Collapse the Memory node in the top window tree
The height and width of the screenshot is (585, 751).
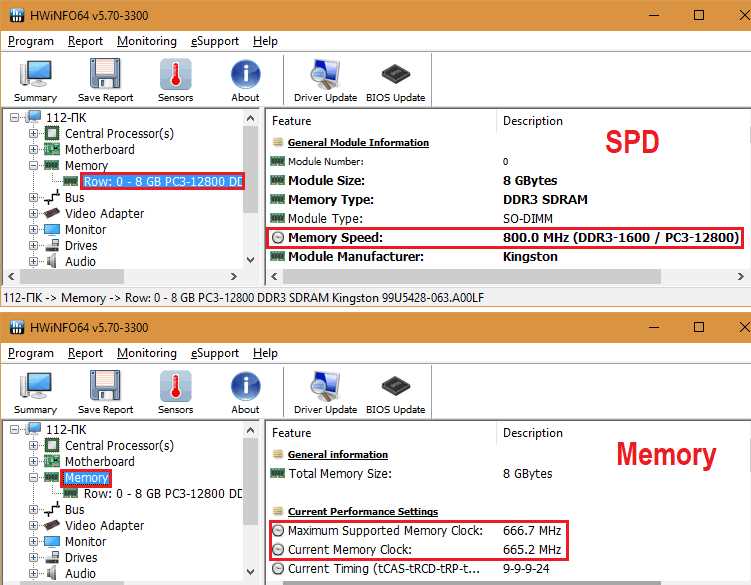pyautogui.click(x=33, y=165)
